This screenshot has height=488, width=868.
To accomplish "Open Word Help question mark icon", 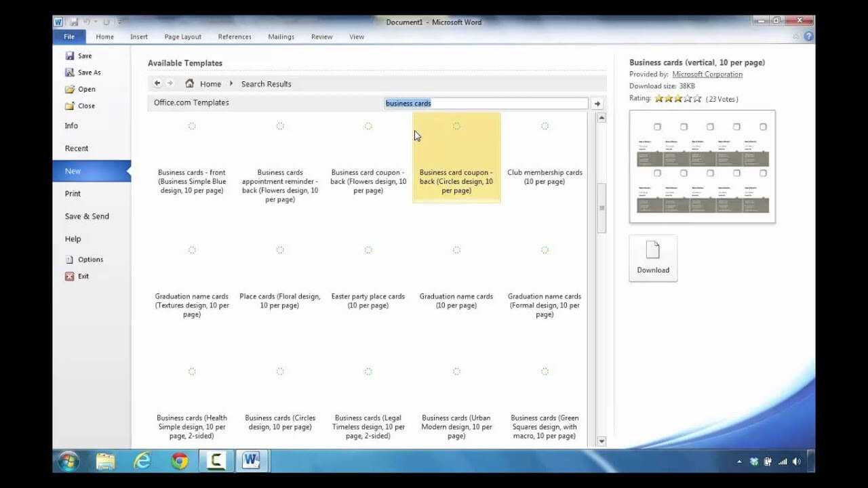I will (808, 37).
